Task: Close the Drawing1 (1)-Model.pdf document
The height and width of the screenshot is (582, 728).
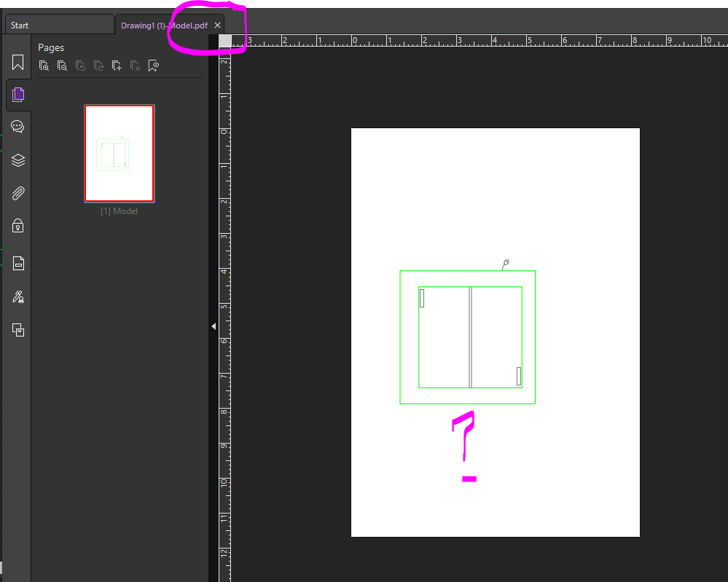Action: click(x=217, y=24)
